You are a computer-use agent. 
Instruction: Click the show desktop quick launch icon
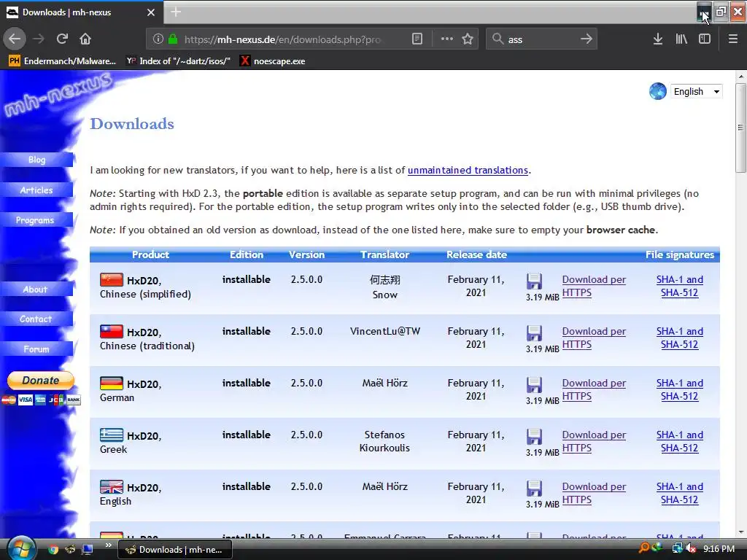click(x=88, y=550)
